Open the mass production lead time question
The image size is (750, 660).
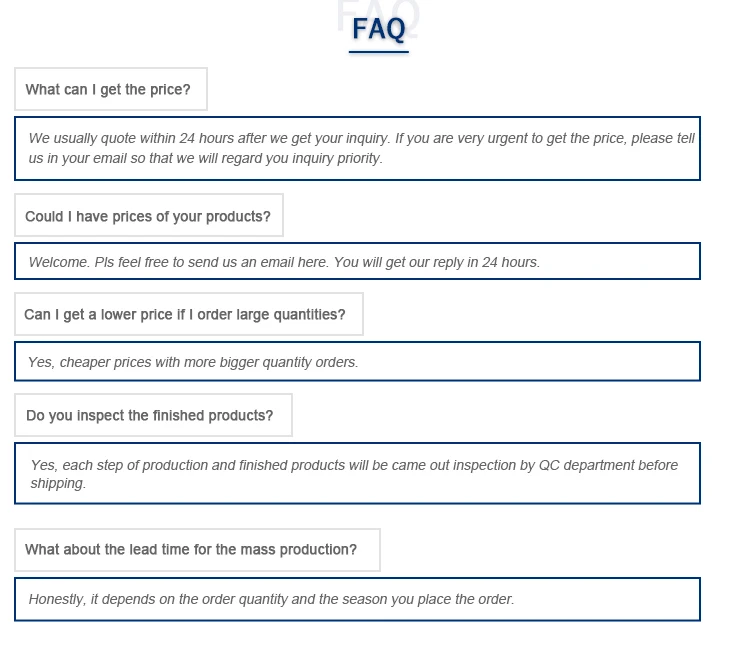point(192,550)
